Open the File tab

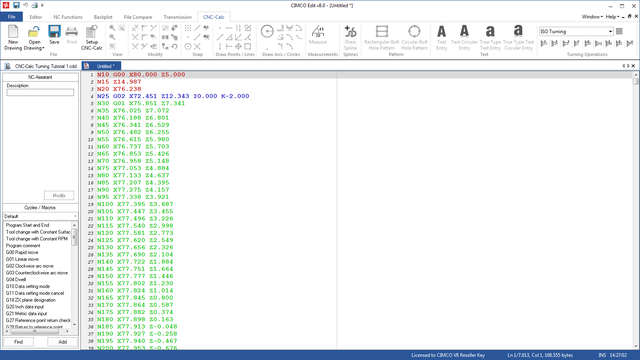(x=11, y=17)
